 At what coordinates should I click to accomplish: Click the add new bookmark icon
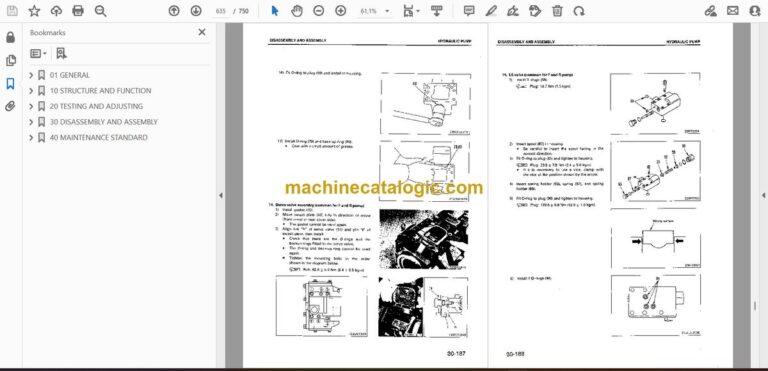61,53
